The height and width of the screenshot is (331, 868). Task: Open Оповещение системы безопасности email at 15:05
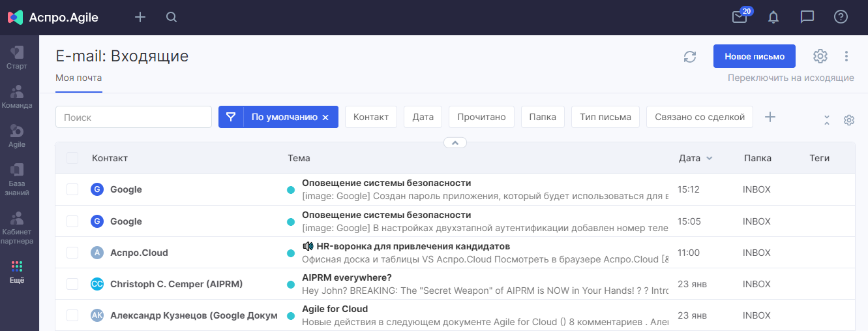coord(386,215)
